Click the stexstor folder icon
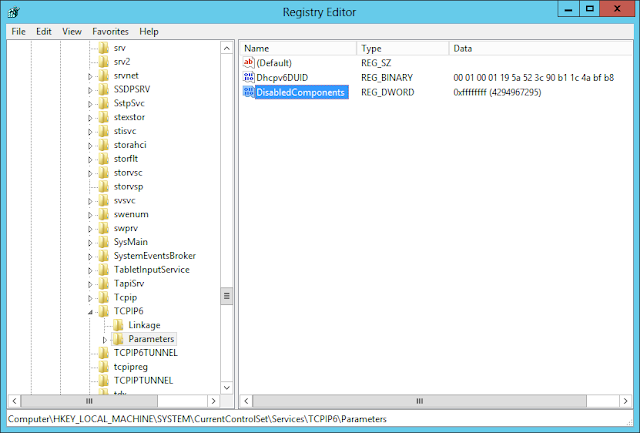The height and width of the screenshot is (433, 640). (104, 117)
